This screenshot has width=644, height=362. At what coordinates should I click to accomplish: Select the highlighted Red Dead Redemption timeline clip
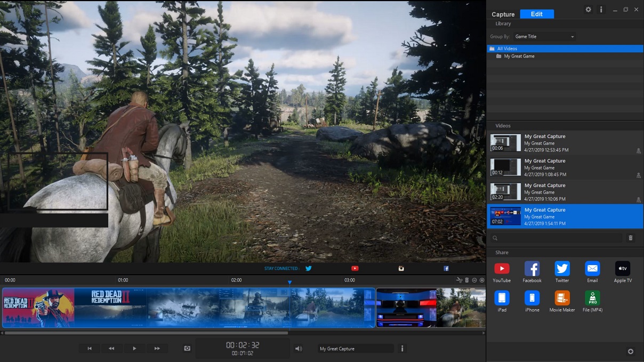click(188, 308)
